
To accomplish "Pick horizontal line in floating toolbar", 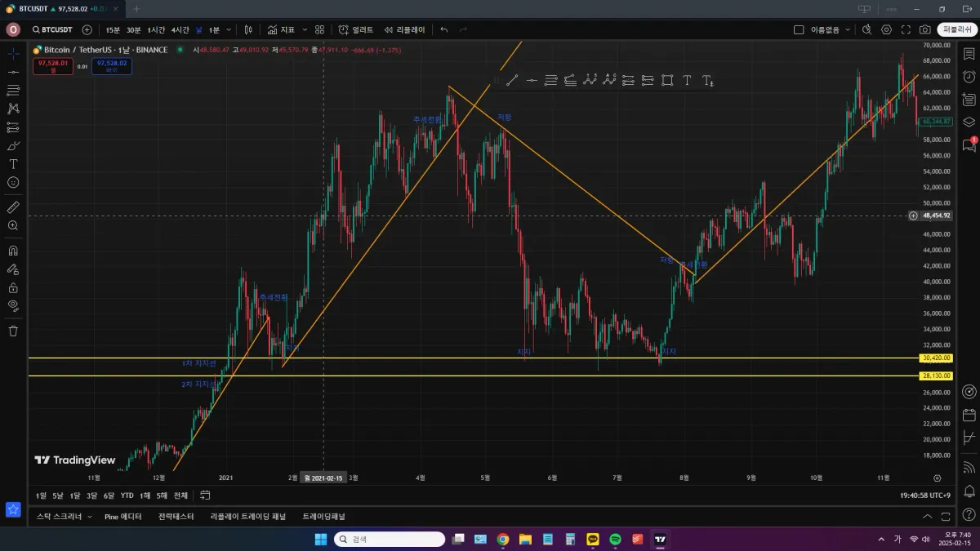I will tap(532, 80).
